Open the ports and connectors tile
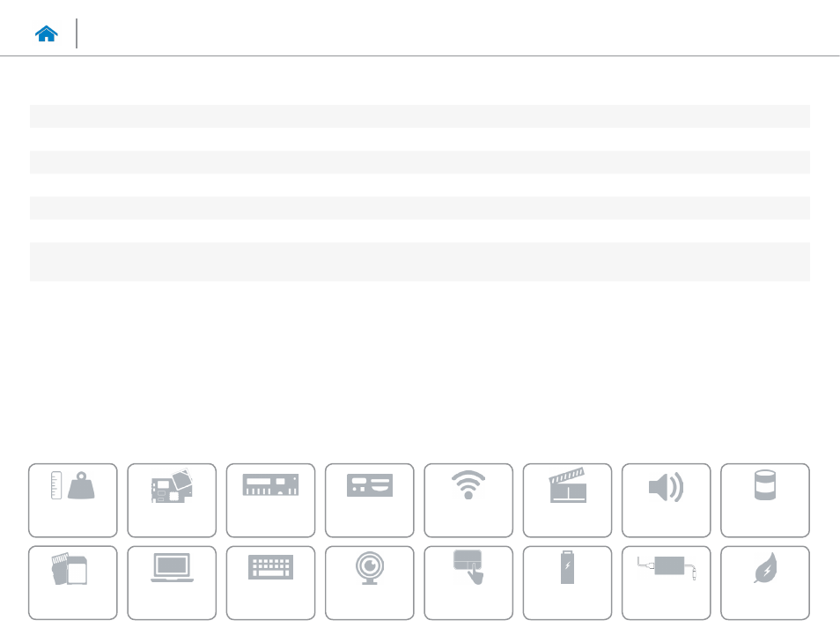The width and height of the screenshot is (840, 635). click(370, 500)
